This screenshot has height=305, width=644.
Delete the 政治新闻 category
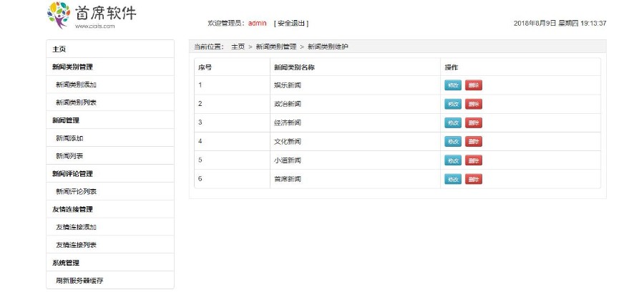click(x=474, y=104)
